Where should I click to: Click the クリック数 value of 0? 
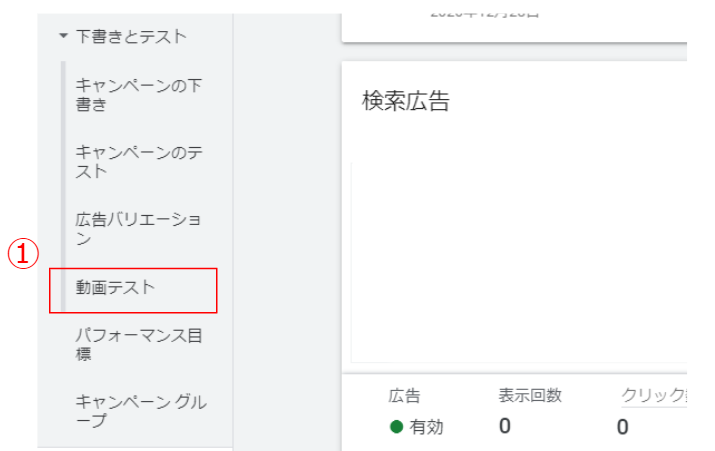click(623, 427)
